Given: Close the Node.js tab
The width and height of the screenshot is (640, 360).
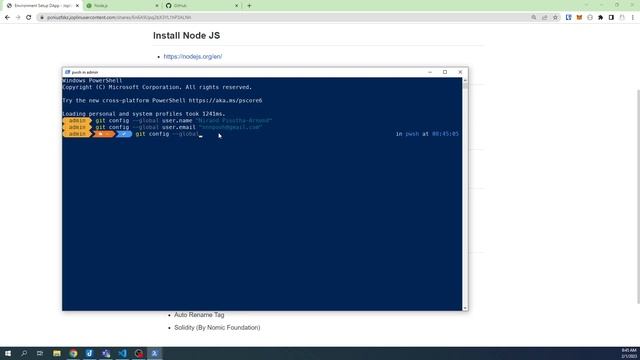Looking at the screenshot, I should point(157,6).
